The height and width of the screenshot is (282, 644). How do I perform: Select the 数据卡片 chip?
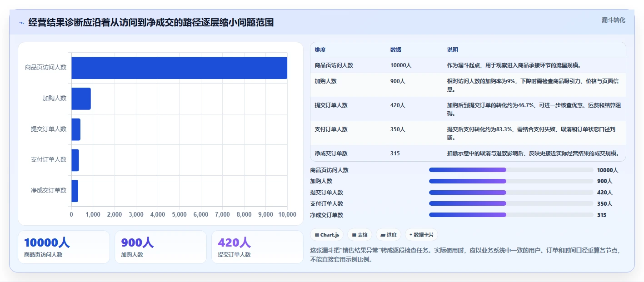tap(421, 235)
